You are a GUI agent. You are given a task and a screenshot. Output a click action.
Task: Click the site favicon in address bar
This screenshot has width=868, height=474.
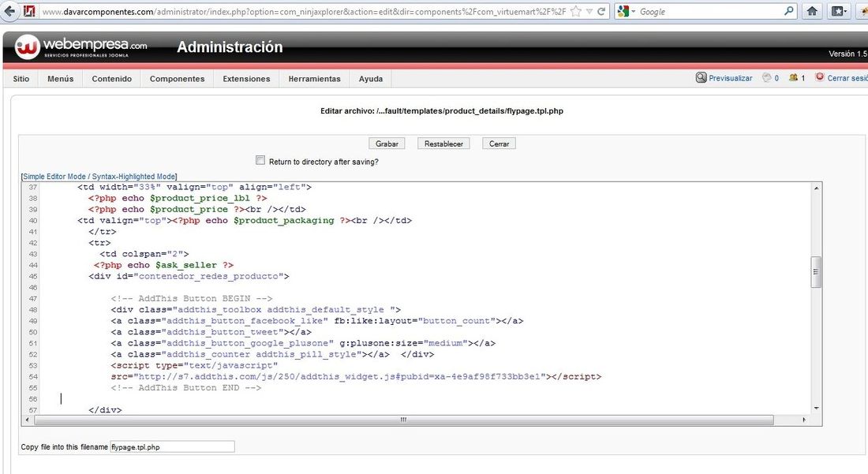pyautogui.click(x=30, y=11)
